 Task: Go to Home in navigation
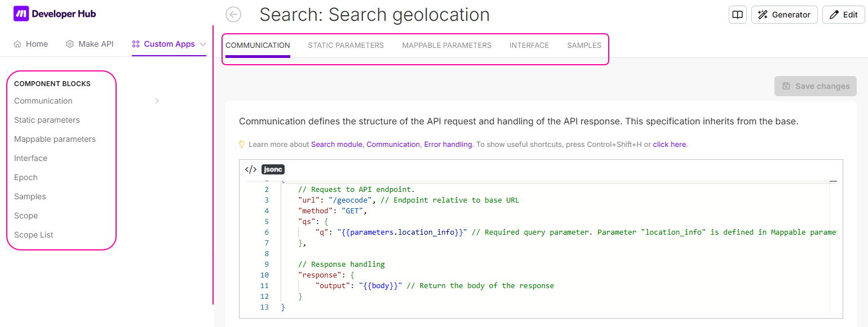coord(31,44)
